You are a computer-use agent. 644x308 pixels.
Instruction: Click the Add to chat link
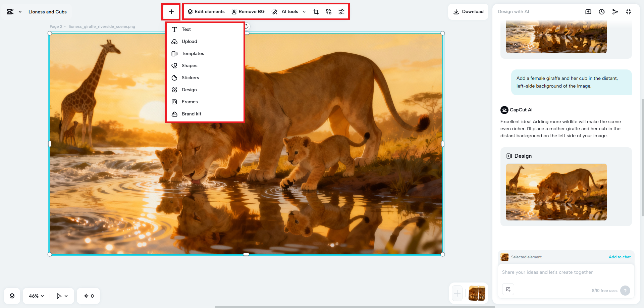(619, 257)
